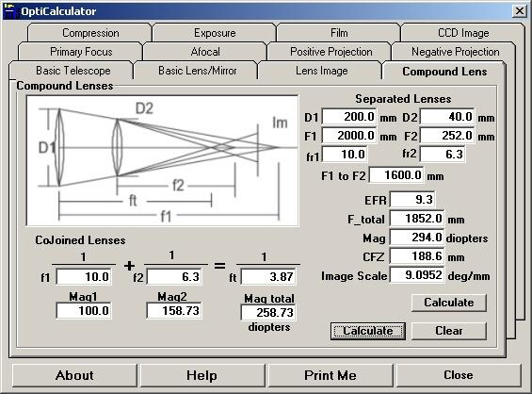
Task: Click the F2 focal length field
Action: coord(447,136)
